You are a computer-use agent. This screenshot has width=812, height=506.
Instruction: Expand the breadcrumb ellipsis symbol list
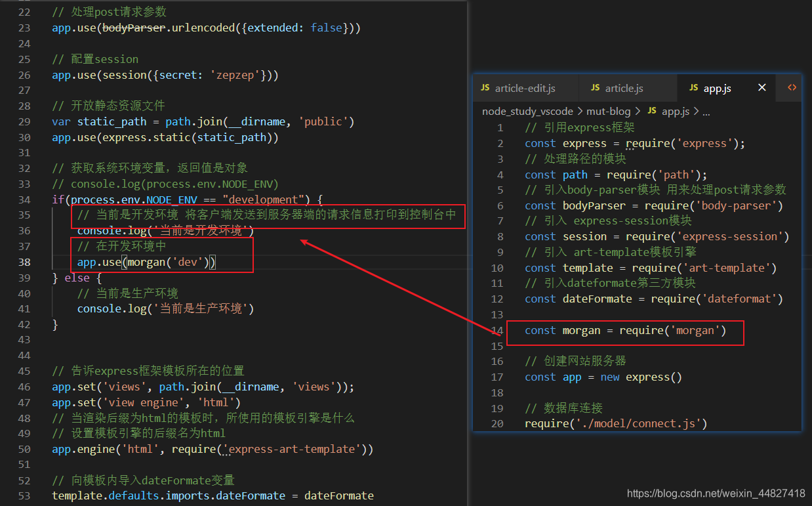[x=706, y=112]
